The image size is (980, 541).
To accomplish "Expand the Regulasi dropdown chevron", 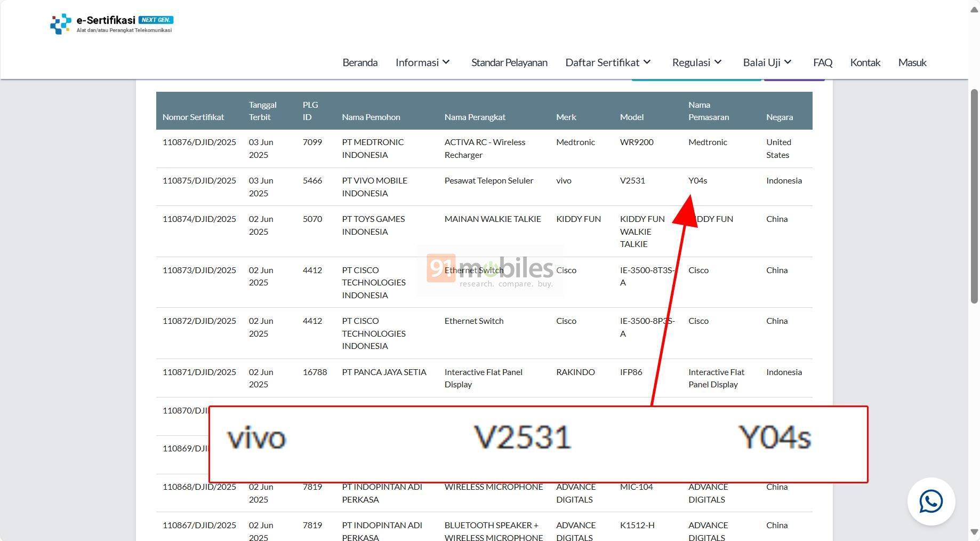I will [718, 62].
